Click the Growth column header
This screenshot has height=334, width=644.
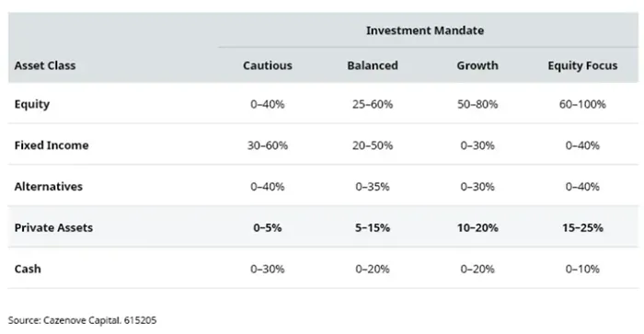click(477, 65)
